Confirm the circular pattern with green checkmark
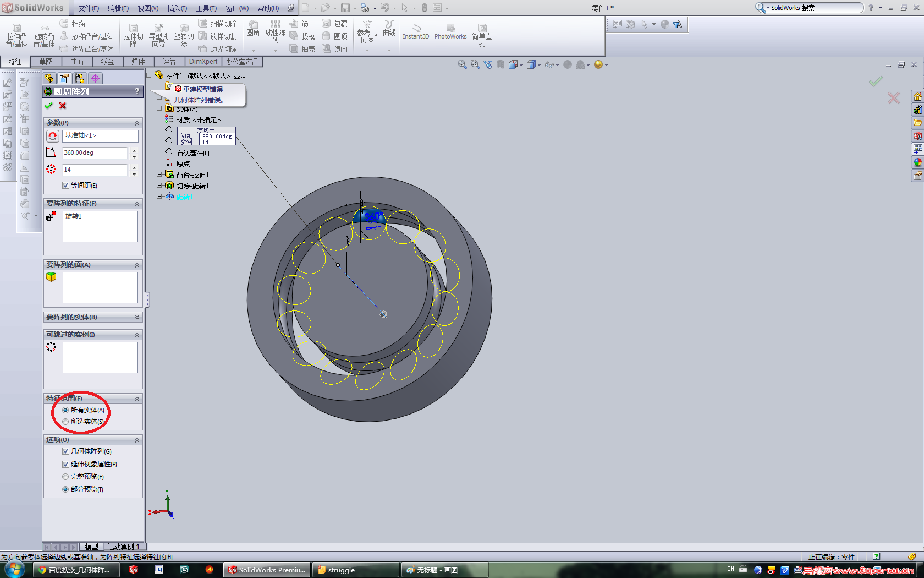The height and width of the screenshot is (578, 924). click(x=48, y=106)
